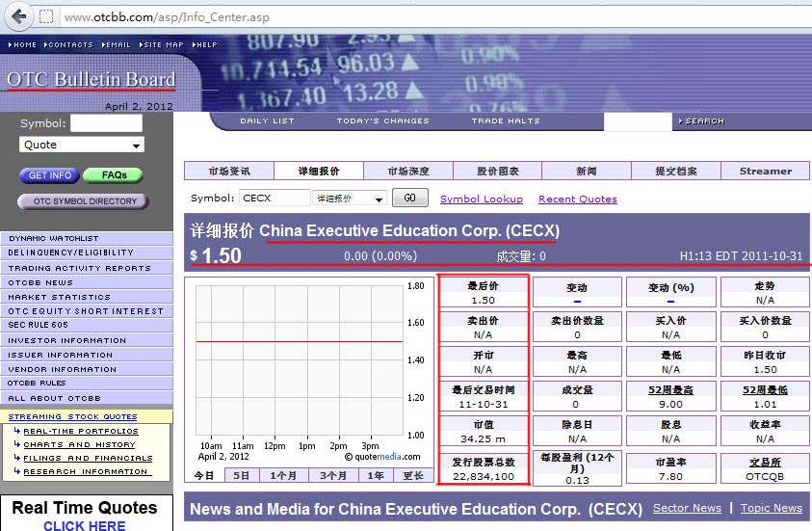Select the Streamer tab

point(765,172)
